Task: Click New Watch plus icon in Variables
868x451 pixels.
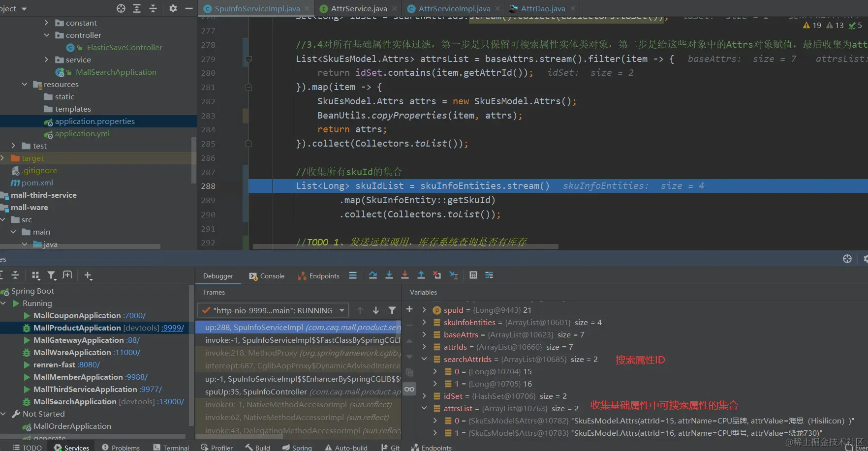Action: [x=409, y=309]
